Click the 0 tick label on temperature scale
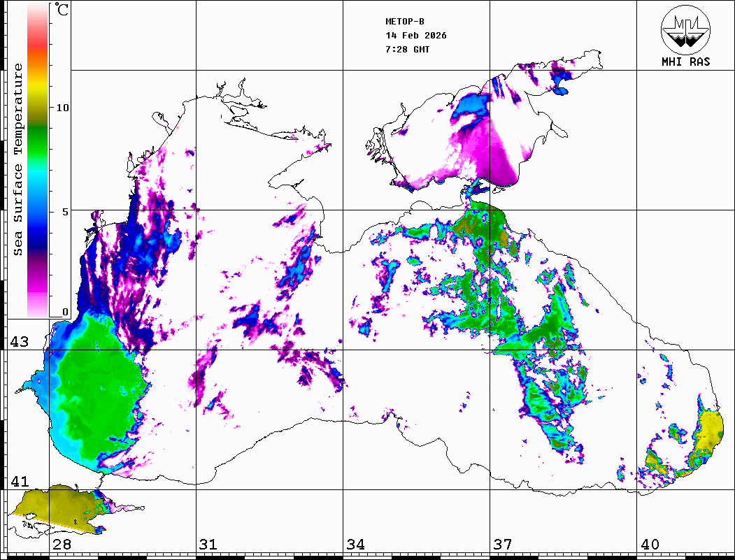Screen dimensions: 735x560 pyautogui.click(x=65, y=312)
